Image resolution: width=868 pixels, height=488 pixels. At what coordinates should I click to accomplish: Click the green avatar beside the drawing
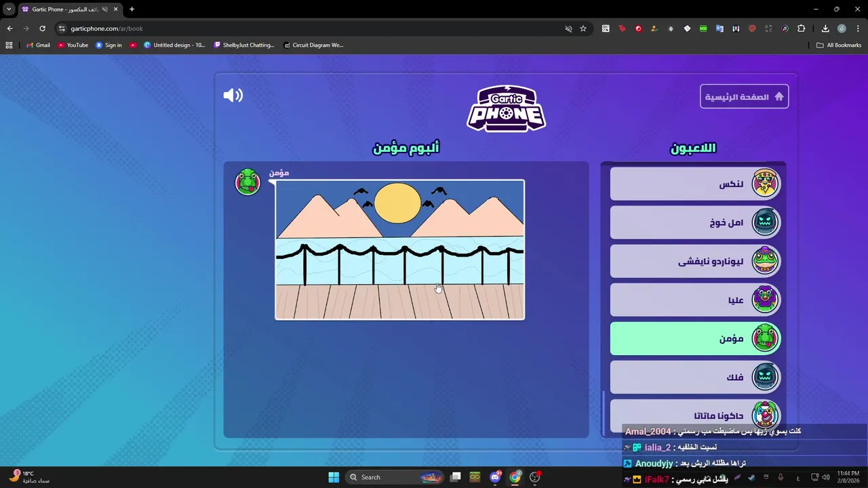coord(248,182)
